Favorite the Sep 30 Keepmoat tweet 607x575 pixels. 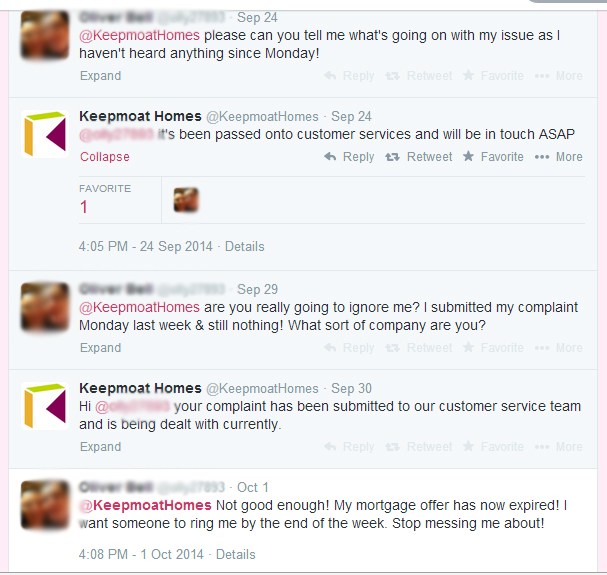click(493, 447)
